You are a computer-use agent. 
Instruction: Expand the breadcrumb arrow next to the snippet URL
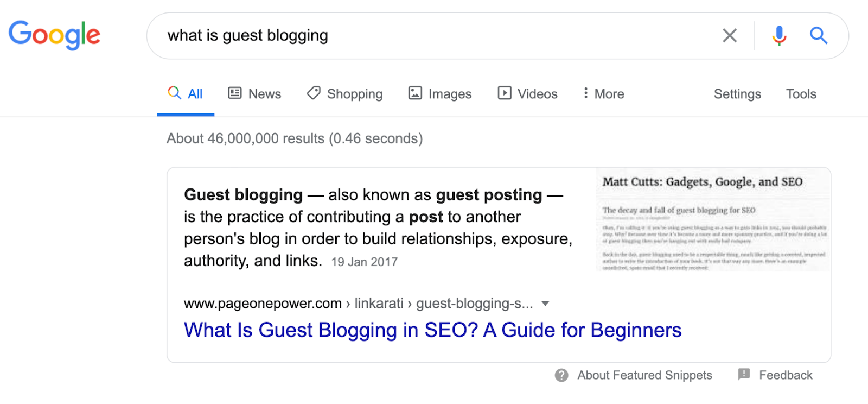[x=546, y=304]
